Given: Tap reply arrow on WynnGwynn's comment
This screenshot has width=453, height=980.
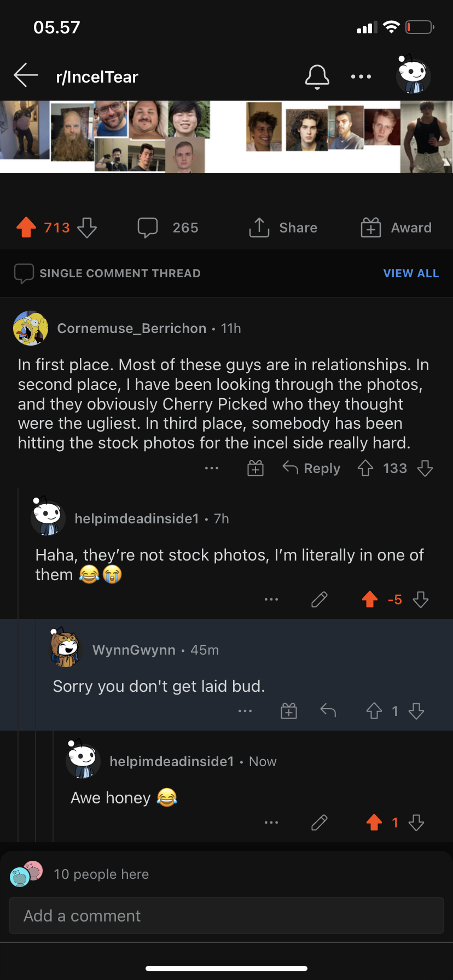Looking at the screenshot, I should [328, 711].
